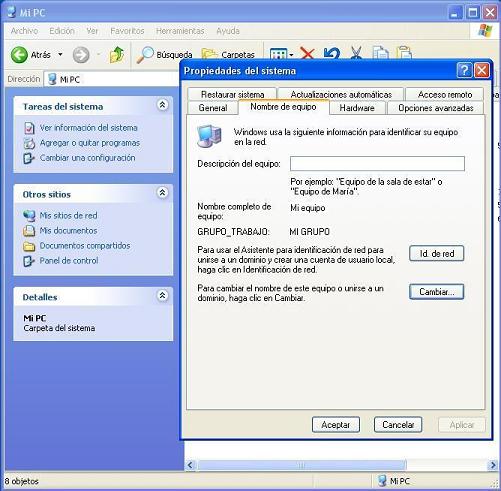Switch to the General tab
This screenshot has width=501, height=491.
tap(213, 108)
